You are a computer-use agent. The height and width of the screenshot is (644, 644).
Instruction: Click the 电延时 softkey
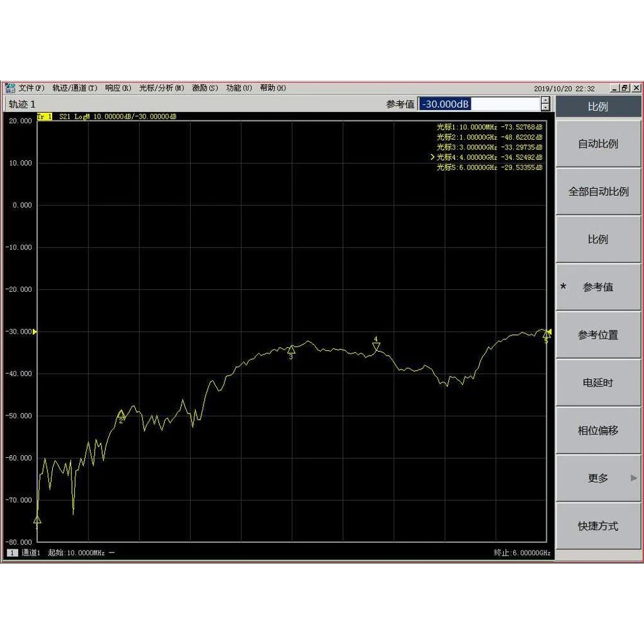[x=598, y=383]
